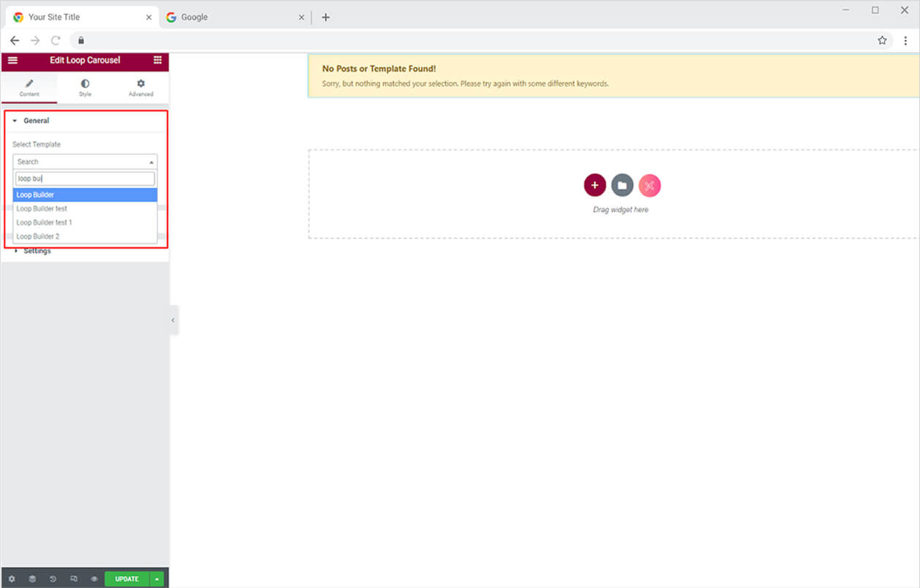Click the add template folder button

pos(621,186)
